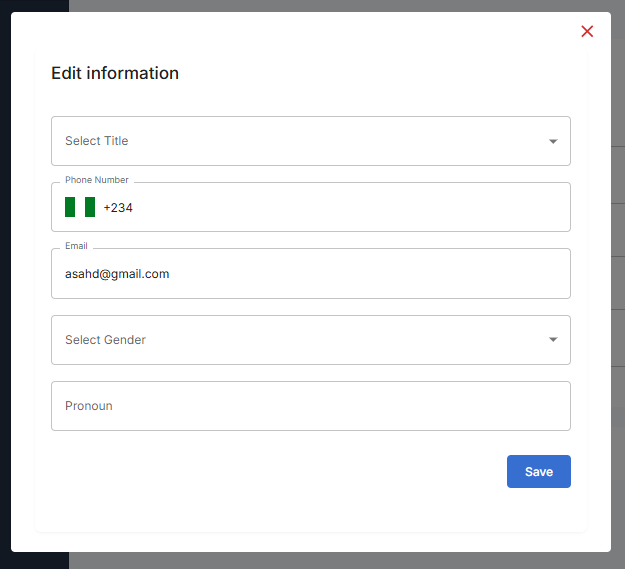
Task: Click the Nigerian flag country selector
Action: point(80,207)
